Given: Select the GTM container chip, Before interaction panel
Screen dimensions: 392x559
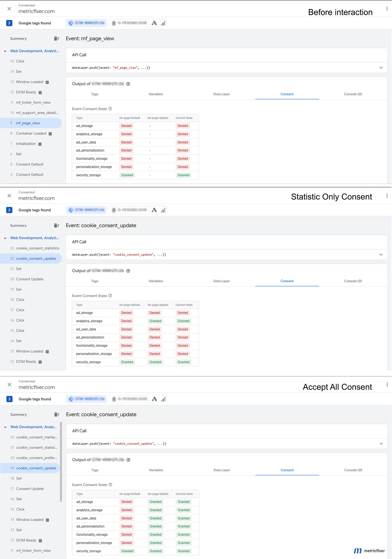Looking at the screenshot, I should coord(86,23).
